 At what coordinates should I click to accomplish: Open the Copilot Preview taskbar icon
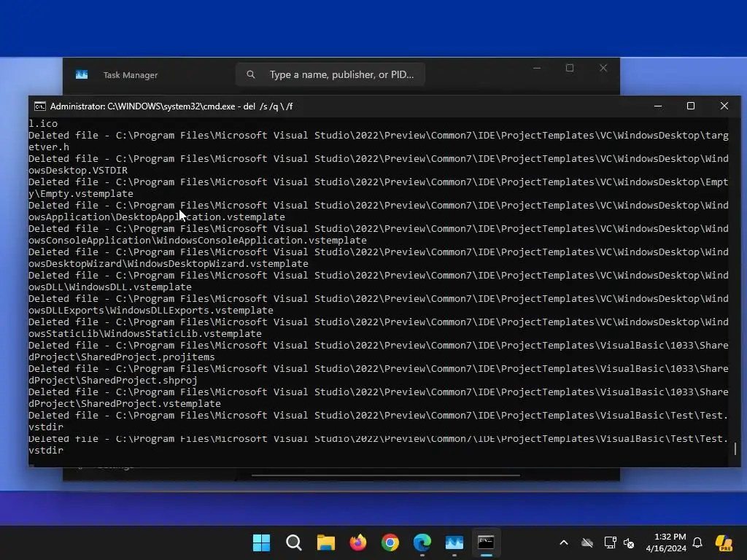(724, 542)
